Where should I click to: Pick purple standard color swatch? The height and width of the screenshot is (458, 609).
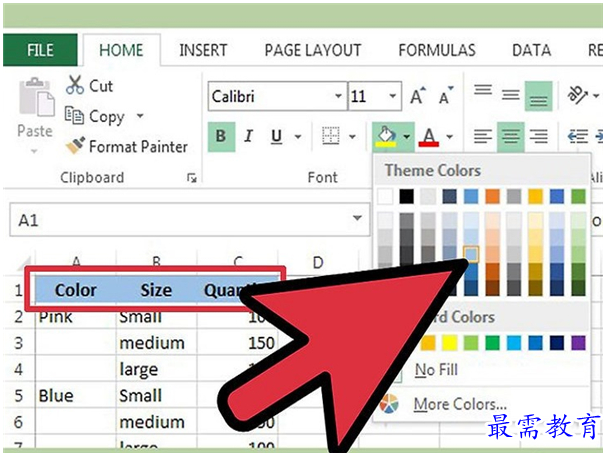578,343
